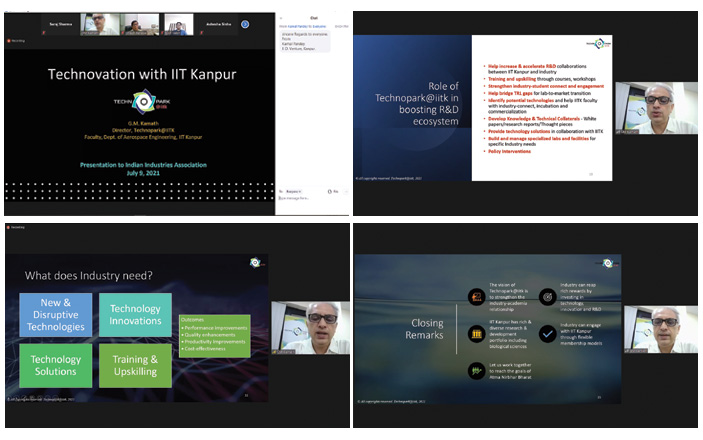The height and width of the screenshot is (440, 703).
Task: Click the handshake icon at bottom of Closing Remarks
Action: pos(478,371)
